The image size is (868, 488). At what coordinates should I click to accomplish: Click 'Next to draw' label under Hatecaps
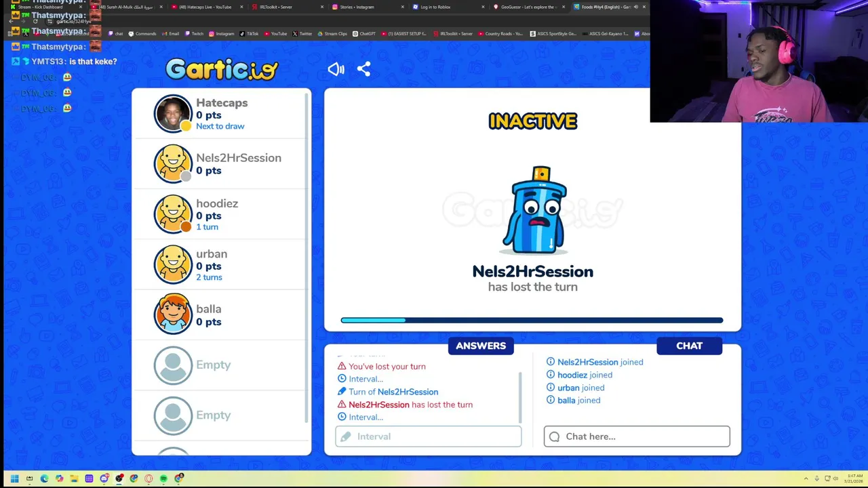tap(220, 126)
